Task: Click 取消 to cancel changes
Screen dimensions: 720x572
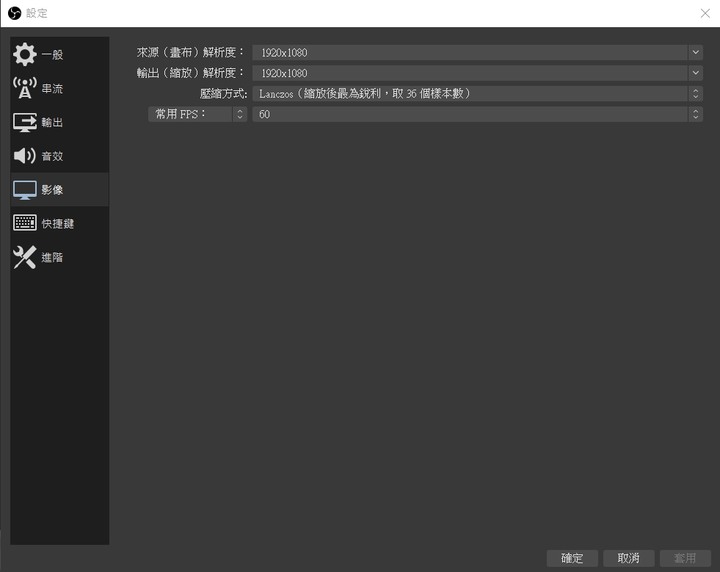Action: click(629, 558)
